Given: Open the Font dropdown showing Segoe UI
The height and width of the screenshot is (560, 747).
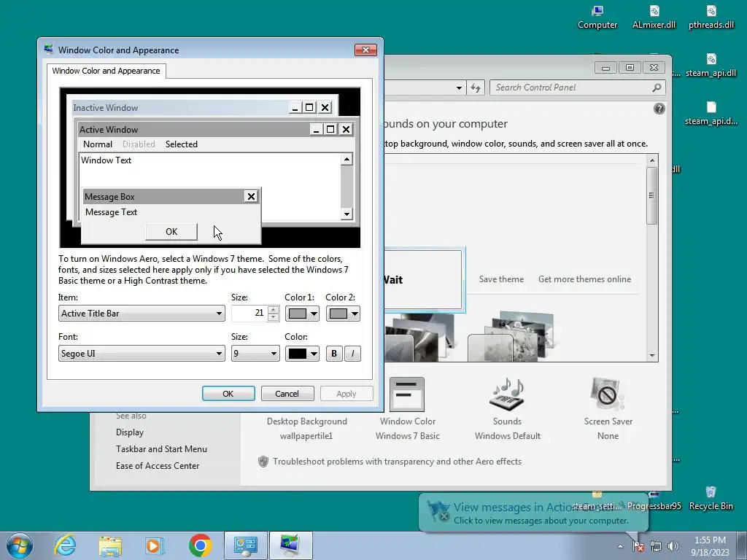Looking at the screenshot, I should coord(142,354).
